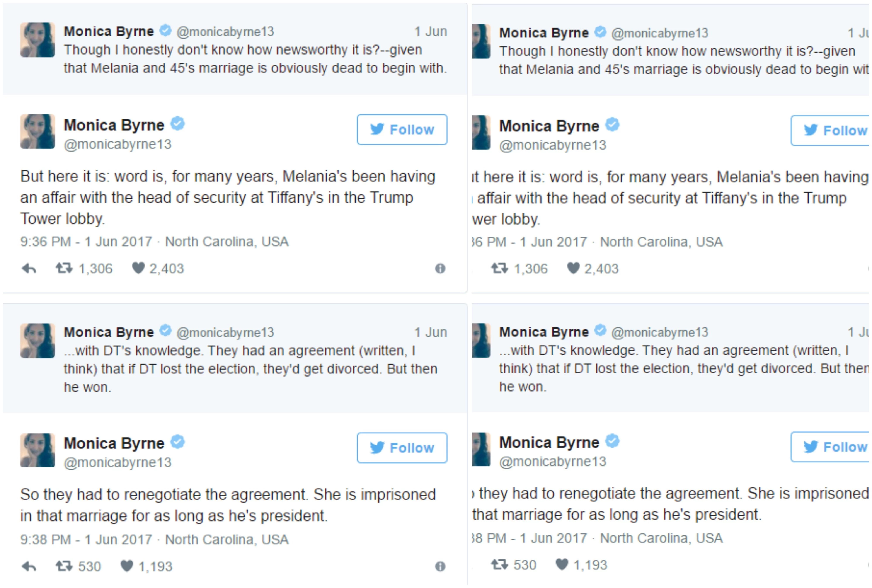Screen dimensions: 872x588
Task: Retweet the Tiffany's security affair tweet showing 1,306
Action: [x=64, y=269]
